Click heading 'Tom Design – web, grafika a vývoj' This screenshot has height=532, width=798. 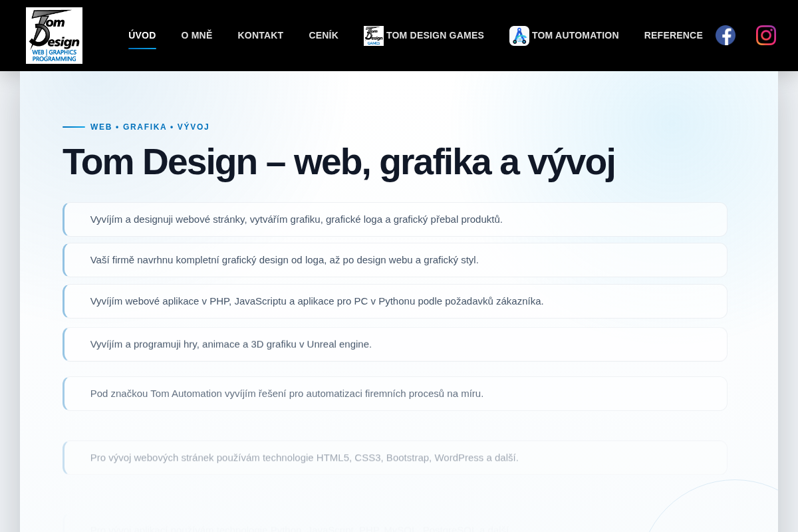tap(338, 162)
